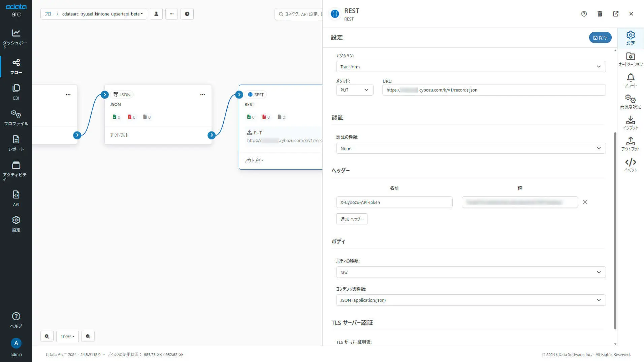Image resolution: width=644 pixels, height=362 pixels.
Task: Remove the X-Cybozu-API-Token header row
Action: tap(585, 202)
